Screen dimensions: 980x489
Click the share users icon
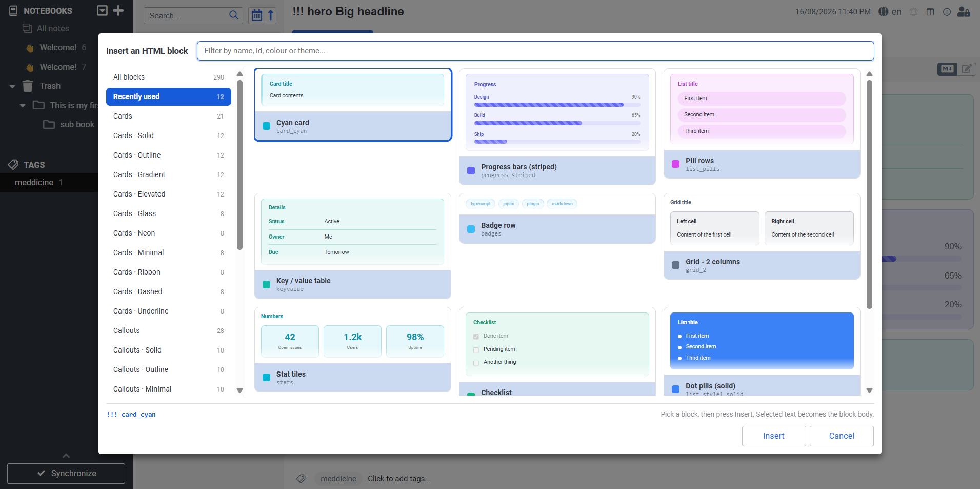click(964, 11)
